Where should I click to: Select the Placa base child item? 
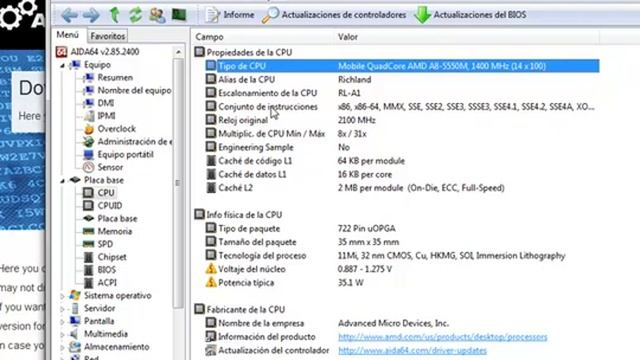(117, 219)
